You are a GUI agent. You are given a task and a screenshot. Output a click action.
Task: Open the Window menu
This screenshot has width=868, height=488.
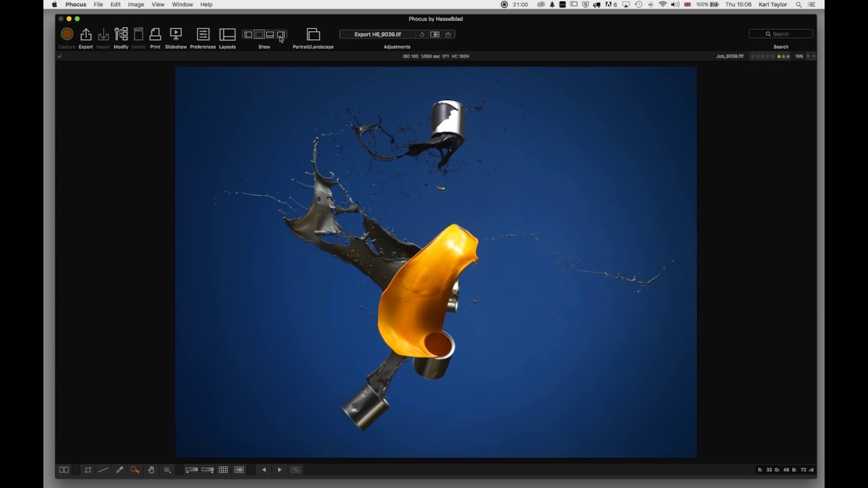[182, 5]
